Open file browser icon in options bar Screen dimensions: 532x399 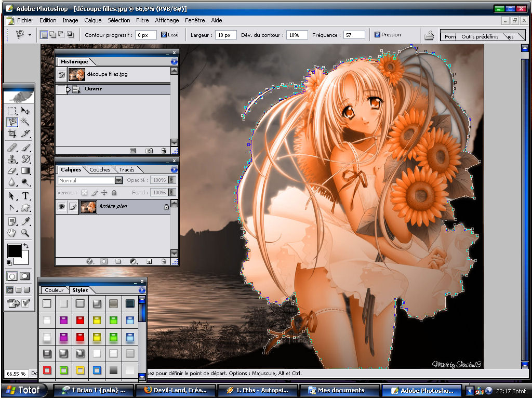click(x=429, y=35)
